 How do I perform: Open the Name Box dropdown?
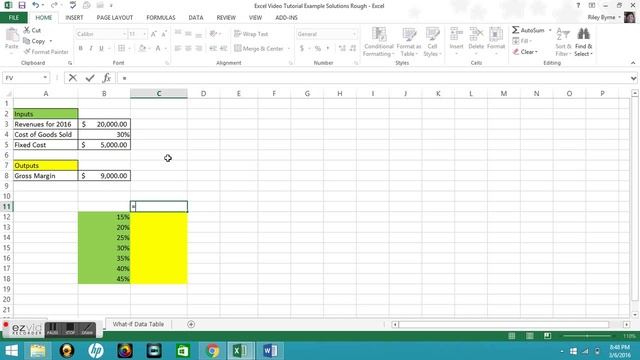[x=45, y=78]
